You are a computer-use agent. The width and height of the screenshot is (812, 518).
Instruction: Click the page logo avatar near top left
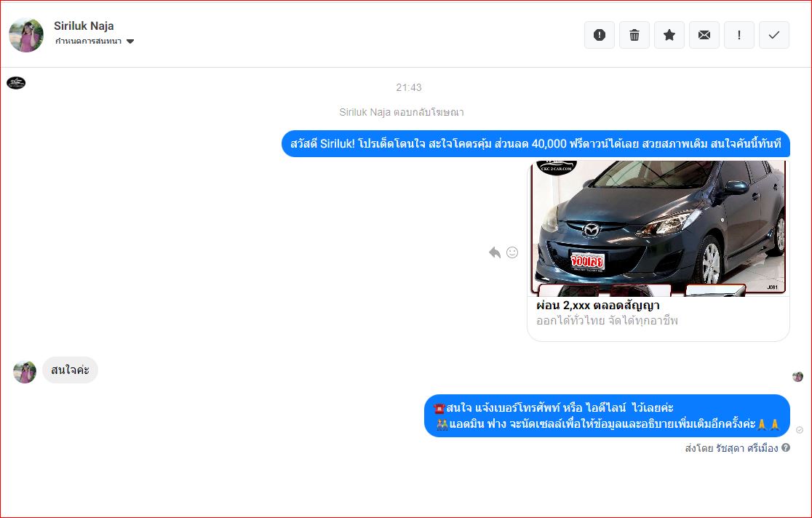[x=16, y=83]
